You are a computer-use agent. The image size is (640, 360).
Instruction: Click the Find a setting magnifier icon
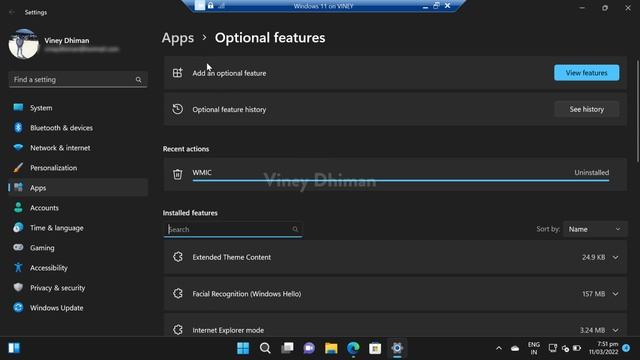(138, 80)
